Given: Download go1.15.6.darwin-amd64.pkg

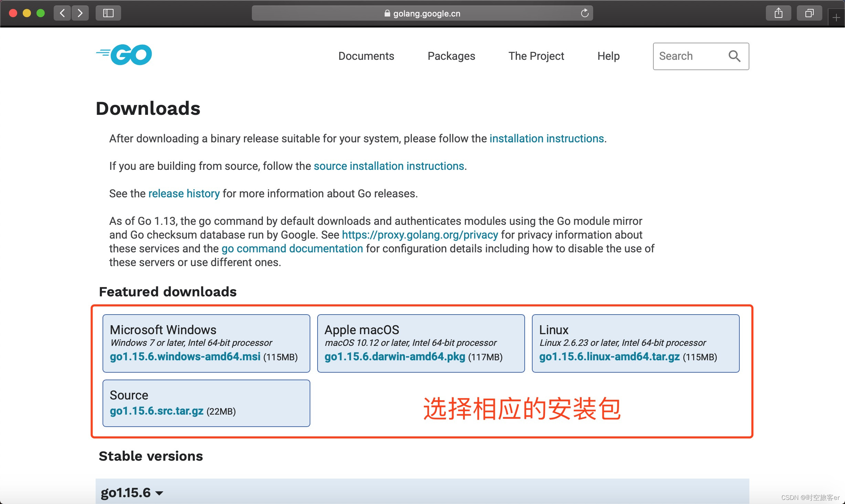Looking at the screenshot, I should tap(395, 357).
